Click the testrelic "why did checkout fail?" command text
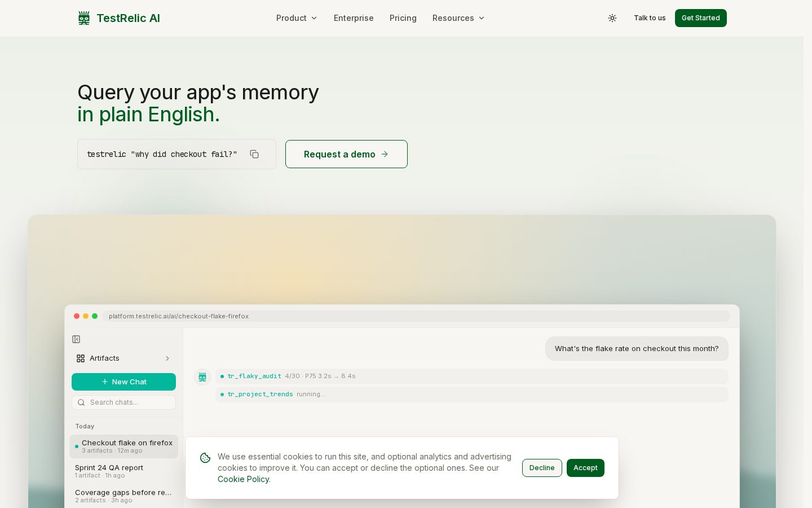Screen dimensions: 812x508 [162, 154]
